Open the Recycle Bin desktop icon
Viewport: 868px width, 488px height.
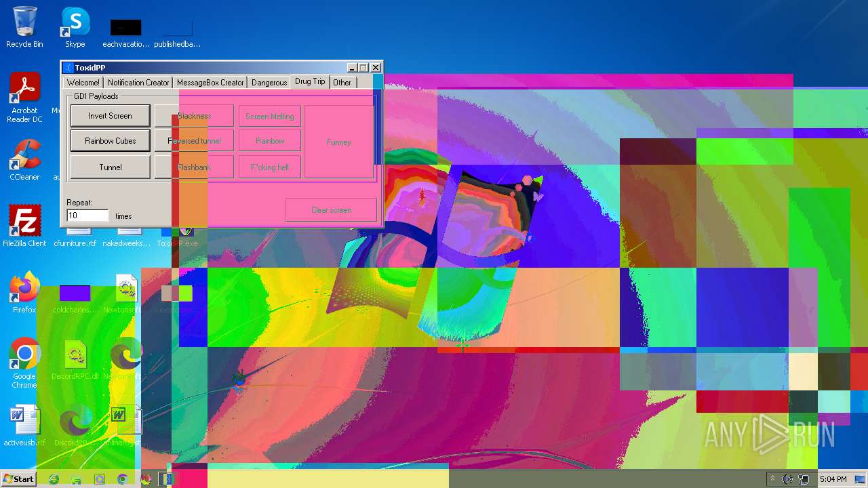tap(24, 27)
